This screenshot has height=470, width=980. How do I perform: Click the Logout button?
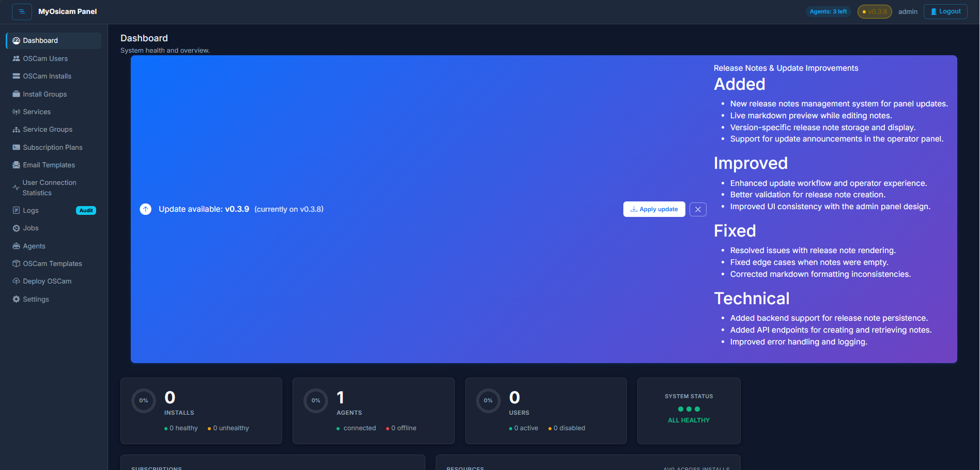coord(945,11)
